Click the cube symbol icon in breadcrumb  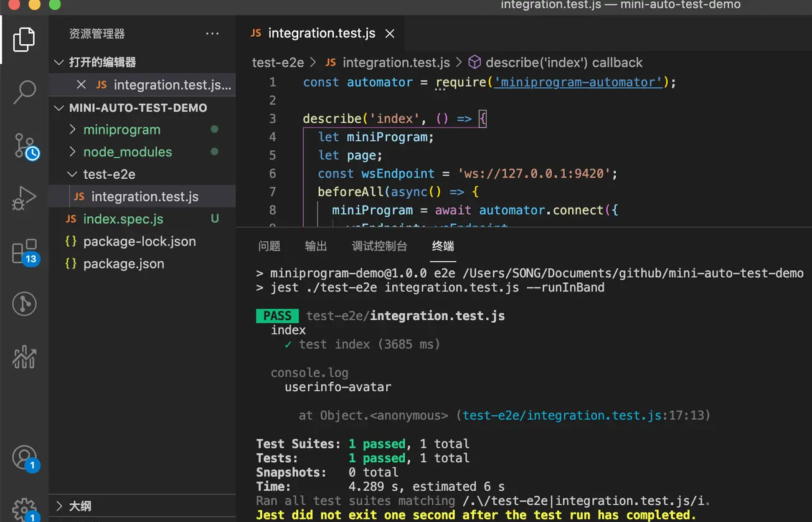474,62
